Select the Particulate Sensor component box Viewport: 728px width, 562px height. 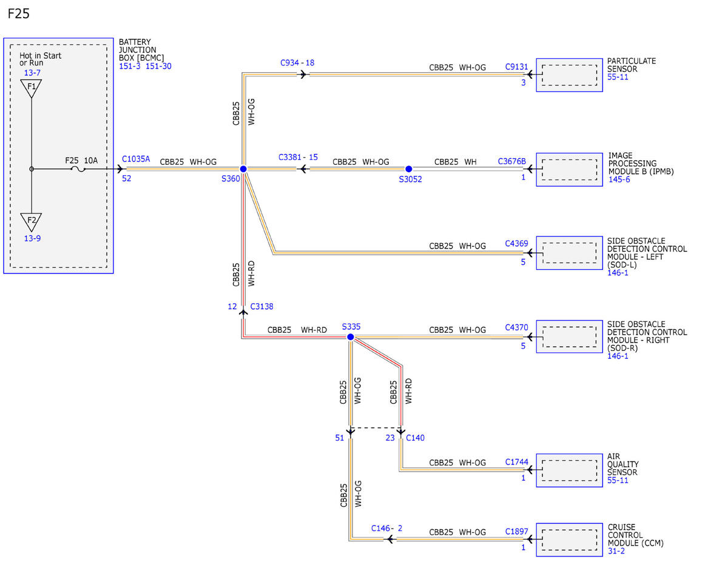[x=569, y=75]
